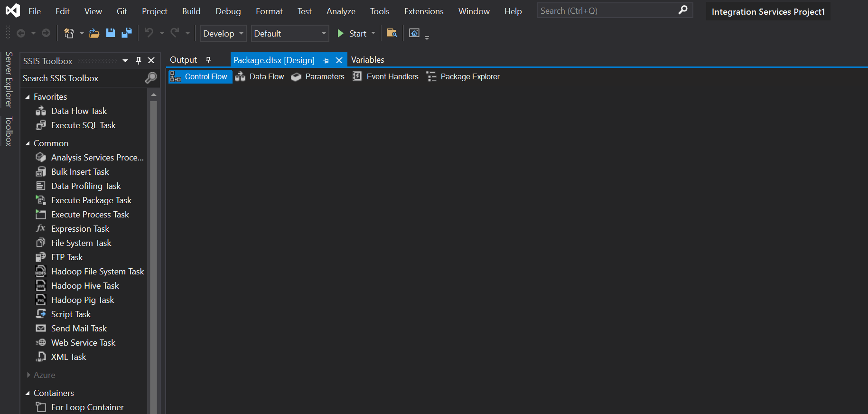Click the Save floppy disk icon
This screenshot has height=414, width=868.
tap(111, 33)
